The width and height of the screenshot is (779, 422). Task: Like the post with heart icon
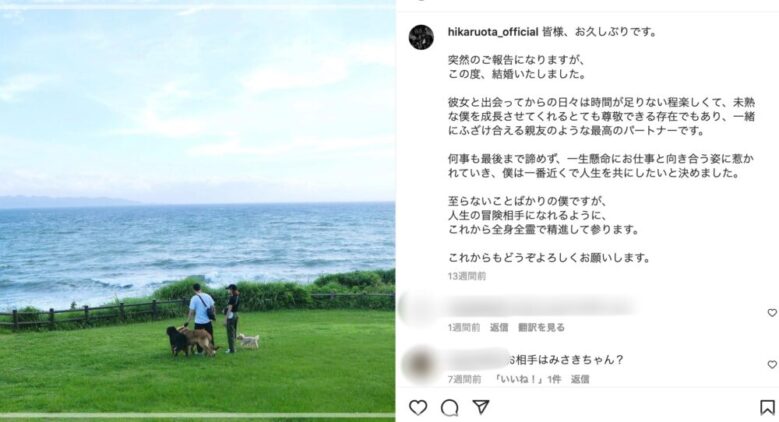pyautogui.click(x=418, y=408)
